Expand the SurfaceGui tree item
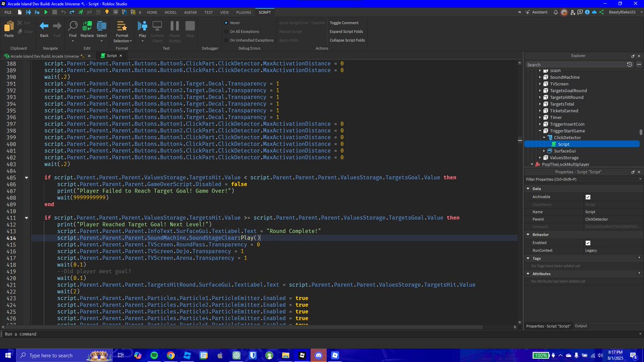The image size is (644, 362). 545,151
